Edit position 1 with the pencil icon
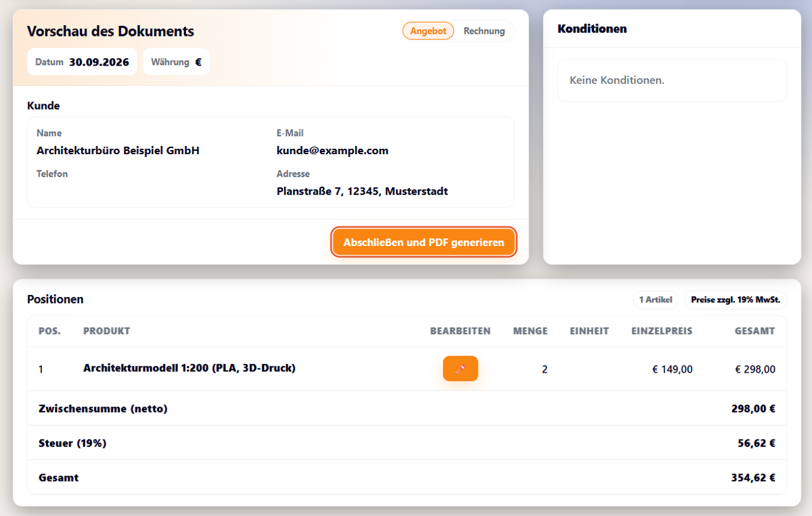The height and width of the screenshot is (516, 812). coord(460,369)
